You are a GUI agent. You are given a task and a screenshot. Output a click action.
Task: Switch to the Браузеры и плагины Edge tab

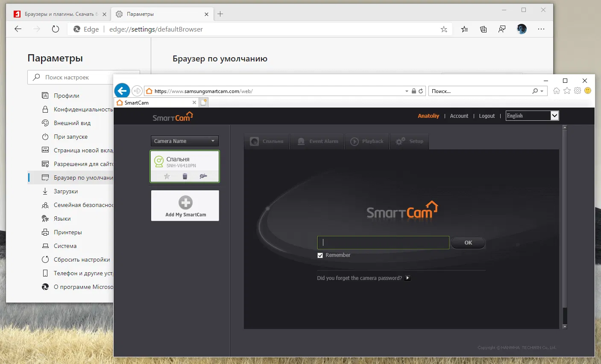tap(59, 14)
